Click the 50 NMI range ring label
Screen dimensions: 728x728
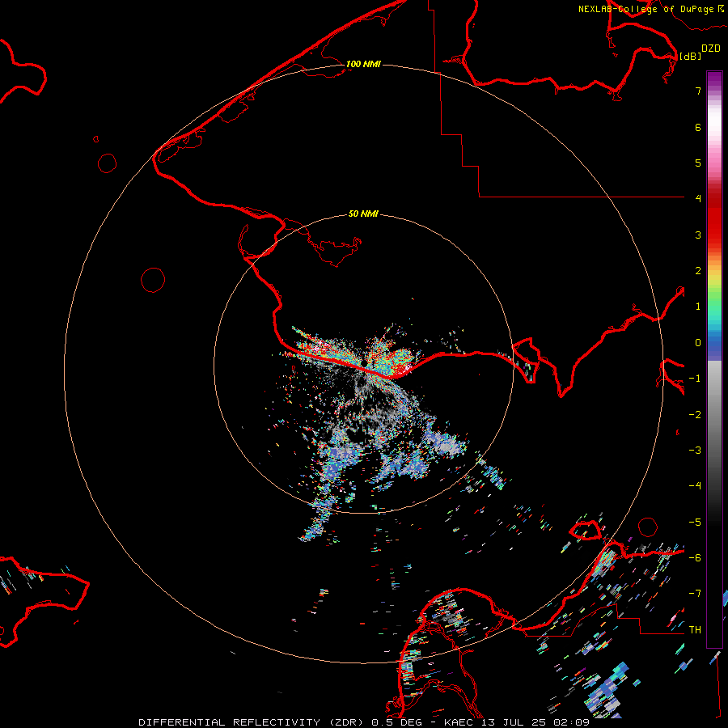363,214
